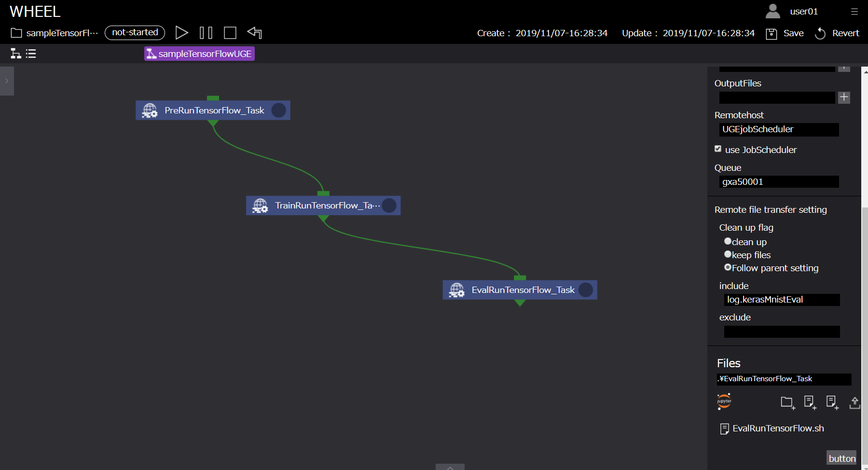Click the upload file icon in Files
The width and height of the screenshot is (868, 470).
coord(854,402)
